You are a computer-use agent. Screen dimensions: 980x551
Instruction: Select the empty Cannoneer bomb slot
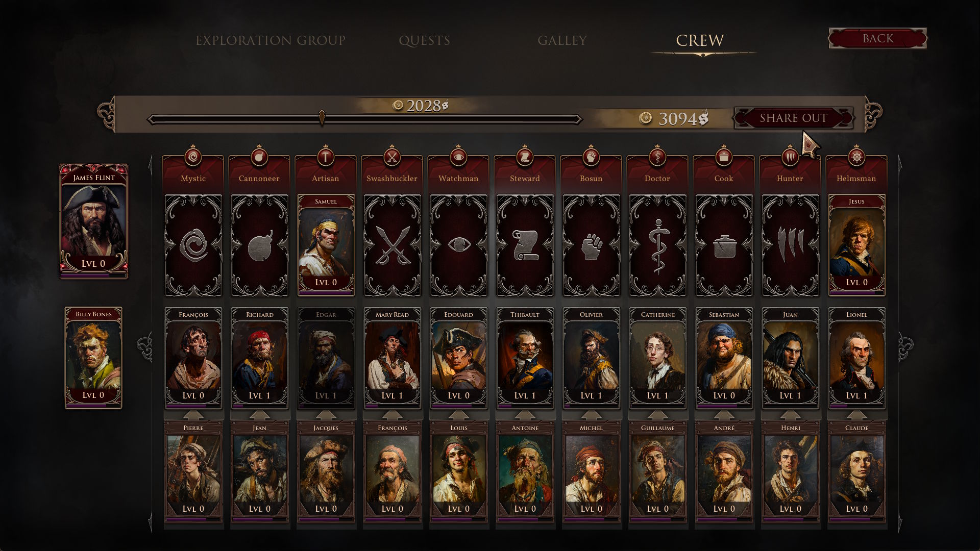pyautogui.click(x=259, y=245)
